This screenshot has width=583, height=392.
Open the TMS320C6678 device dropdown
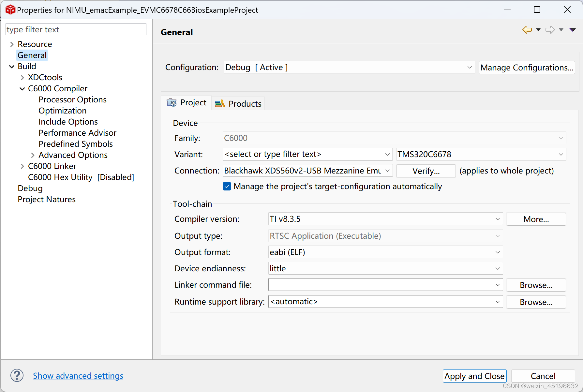pyautogui.click(x=481, y=154)
